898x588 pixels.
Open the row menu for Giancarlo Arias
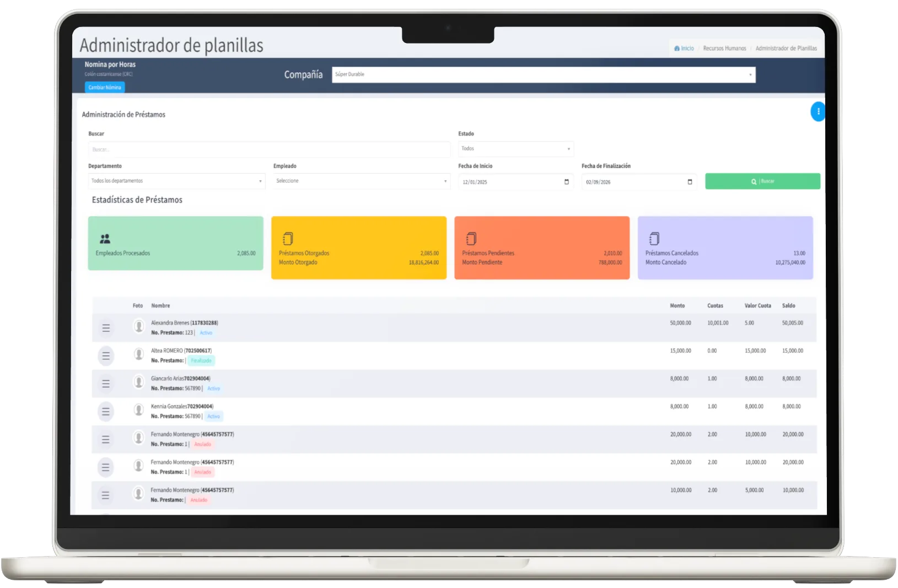[x=106, y=384]
